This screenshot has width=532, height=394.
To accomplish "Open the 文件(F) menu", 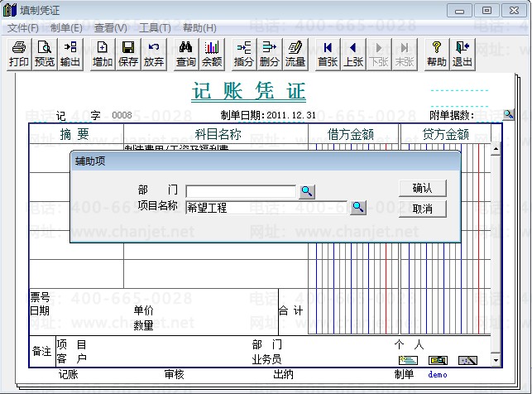I will click(x=23, y=27).
